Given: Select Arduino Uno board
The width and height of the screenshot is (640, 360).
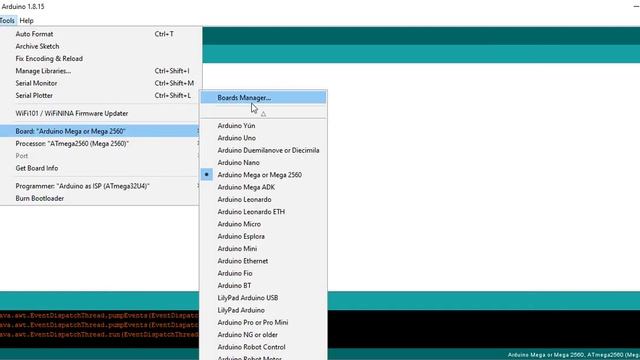Looking at the screenshot, I should (x=263, y=138).
